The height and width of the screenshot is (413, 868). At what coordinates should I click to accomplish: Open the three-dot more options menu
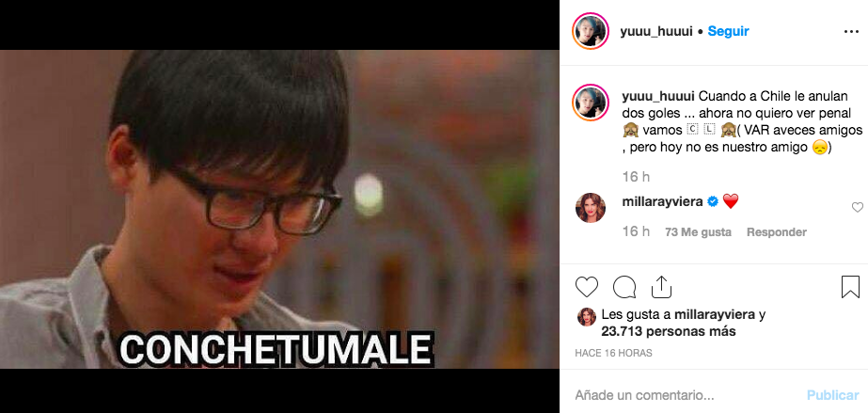pyautogui.click(x=851, y=32)
